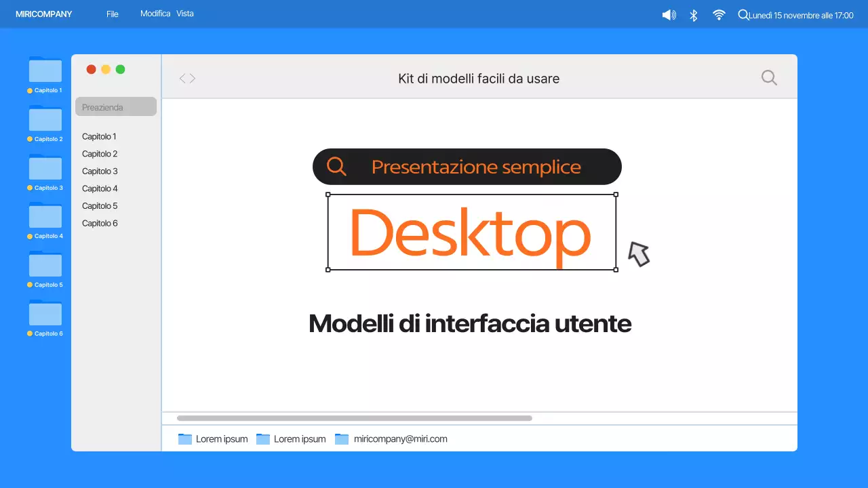Open the Capitolo 1 folder on the desktop
The image size is (868, 488).
click(45, 70)
